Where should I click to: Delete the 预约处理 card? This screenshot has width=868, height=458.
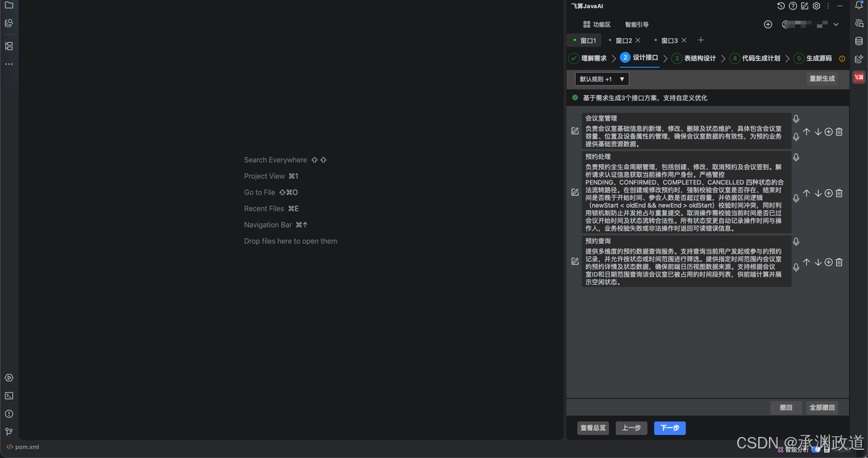click(x=840, y=193)
